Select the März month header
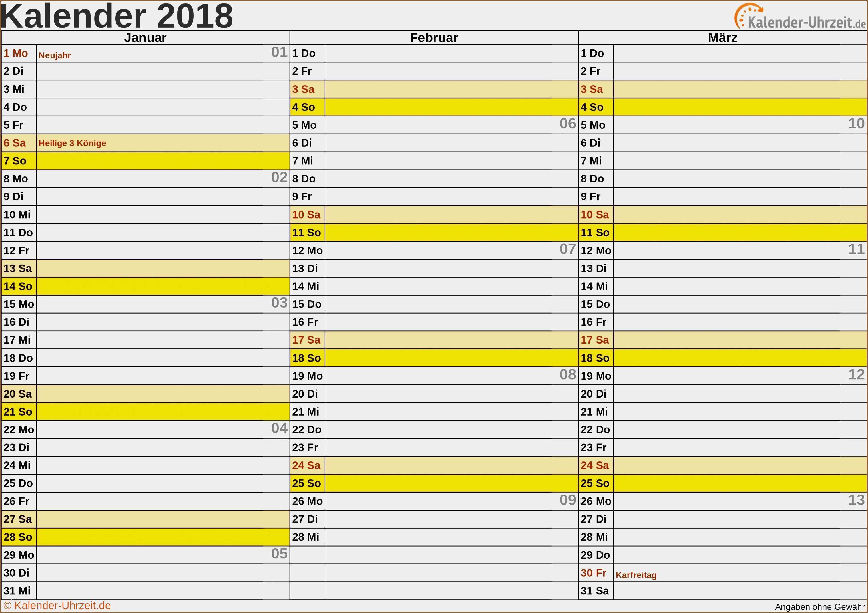The height and width of the screenshot is (613, 868). tap(722, 38)
